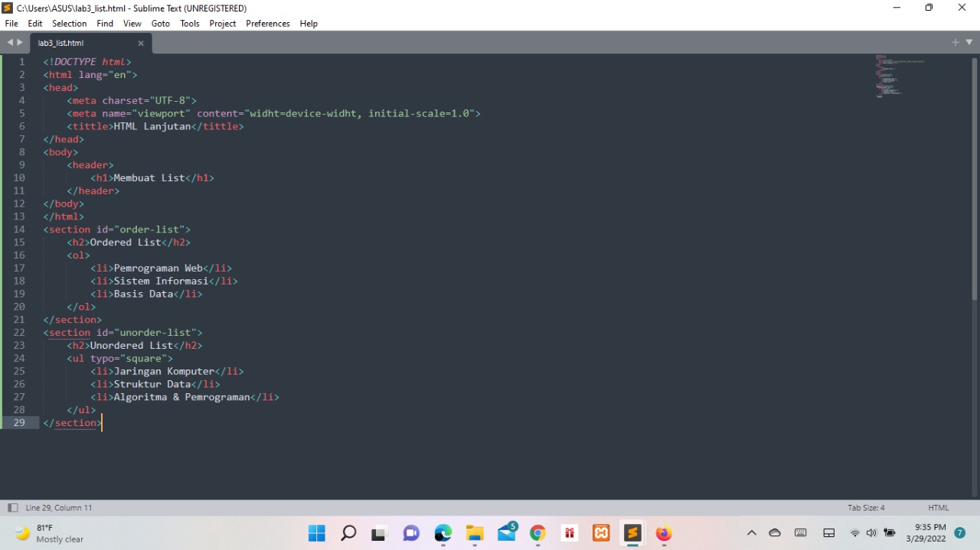Click the vertical editor scrollbar
Screen dimensions: 980x550
click(x=975, y=177)
